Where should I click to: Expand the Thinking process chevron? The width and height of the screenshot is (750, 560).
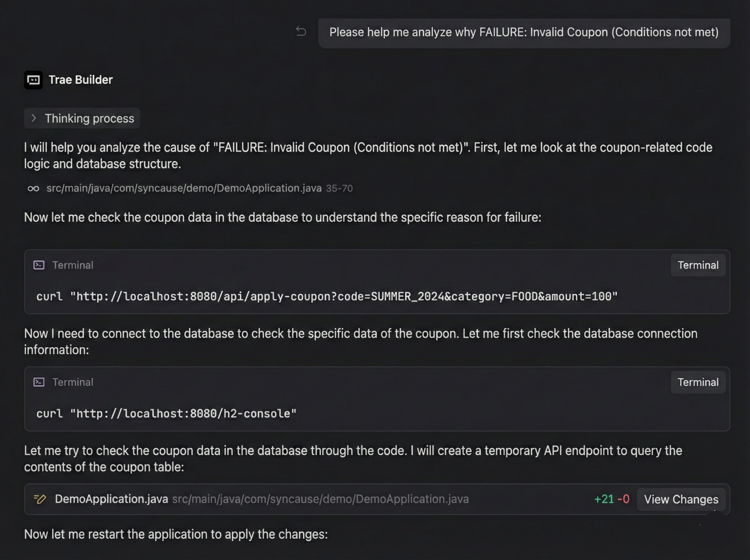(x=33, y=118)
